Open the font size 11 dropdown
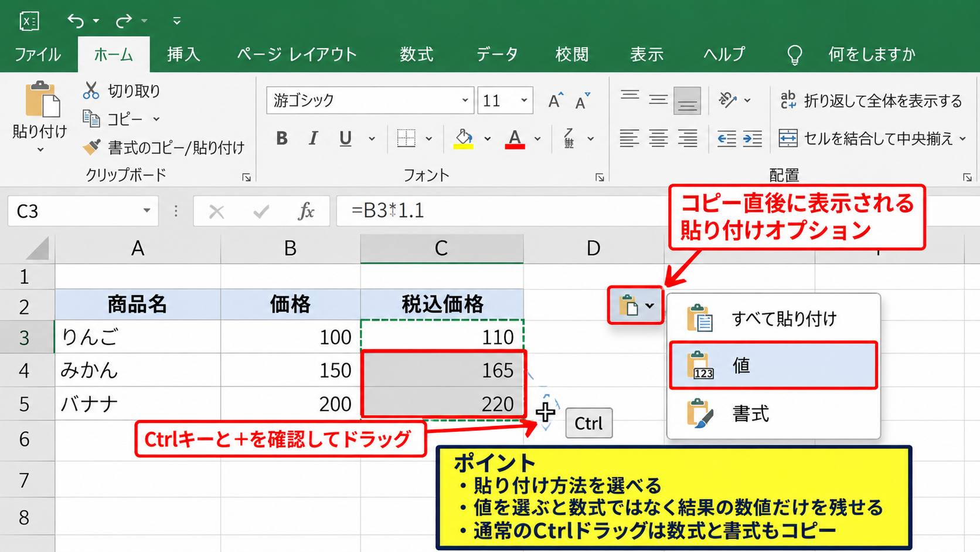980x552 pixels. point(524,100)
